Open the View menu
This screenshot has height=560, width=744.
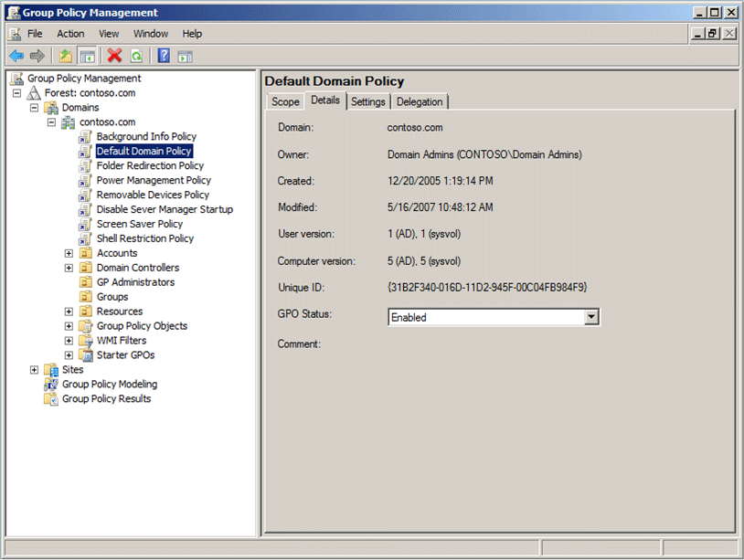point(109,34)
